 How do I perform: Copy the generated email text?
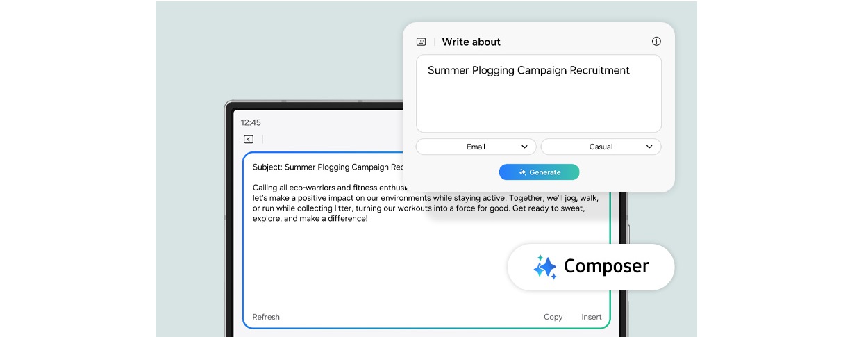pos(553,317)
